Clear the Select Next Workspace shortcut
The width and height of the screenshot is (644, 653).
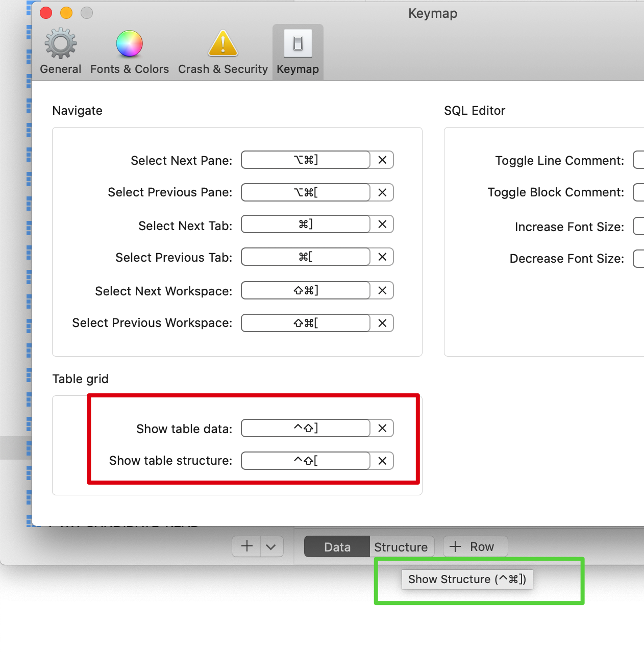(382, 290)
